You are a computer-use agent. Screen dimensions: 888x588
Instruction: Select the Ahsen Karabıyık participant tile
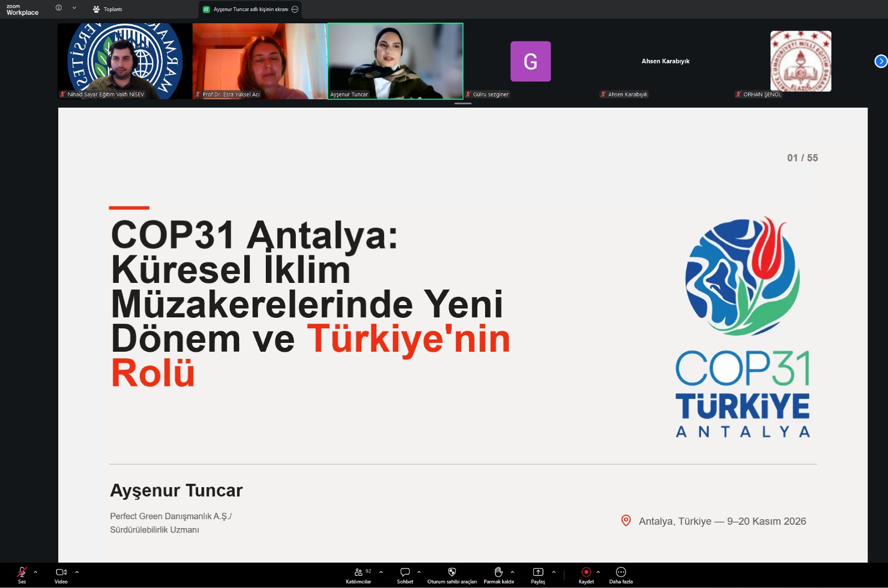pyautogui.click(x=665, y=61)
